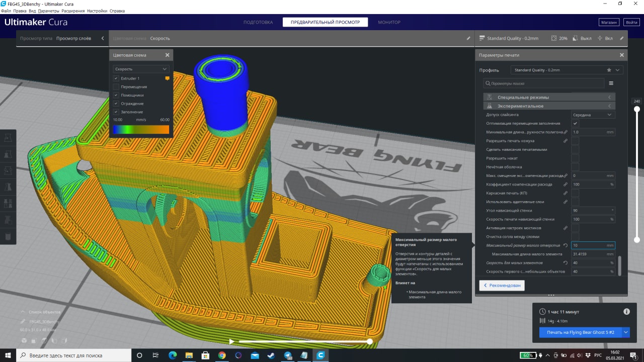Click the color scheme pencil edit icon
Image resolution: width=644 pixels, height=362 pixels.
pos(468,38)
